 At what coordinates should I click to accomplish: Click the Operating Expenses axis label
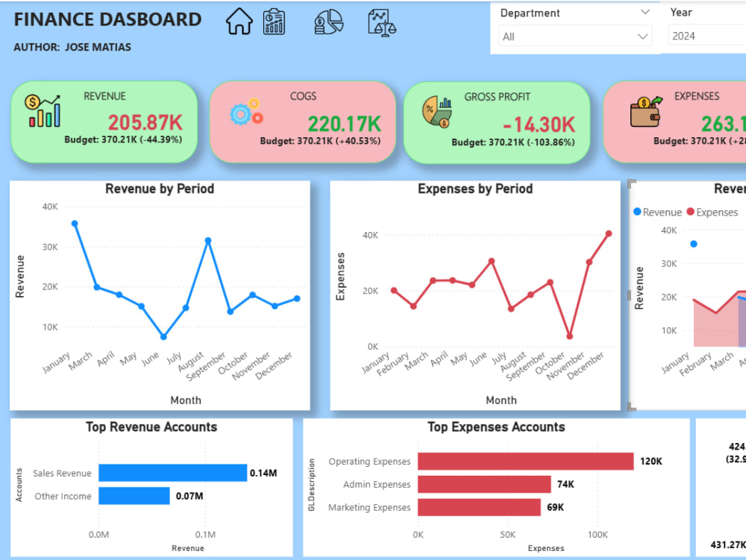click(369, 461)
